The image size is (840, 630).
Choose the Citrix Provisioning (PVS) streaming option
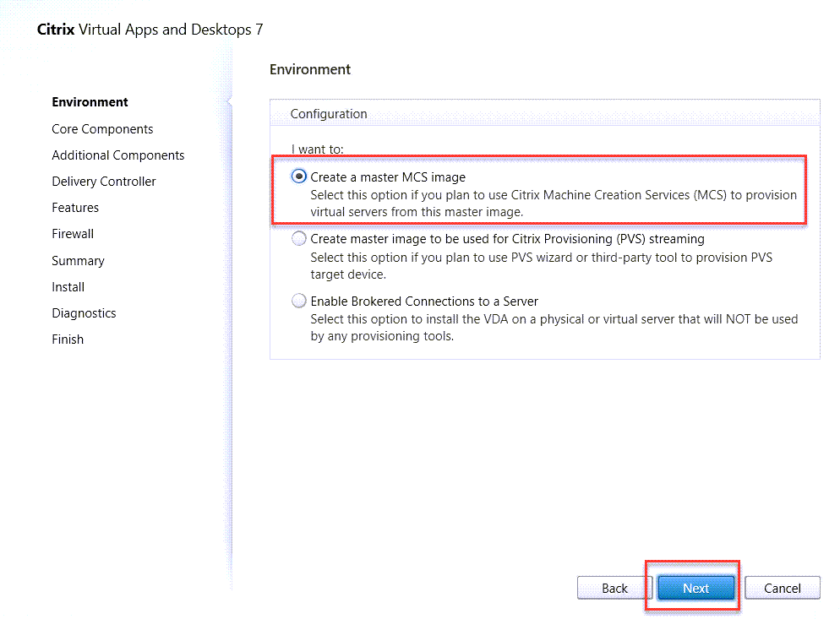coord(298,239)
